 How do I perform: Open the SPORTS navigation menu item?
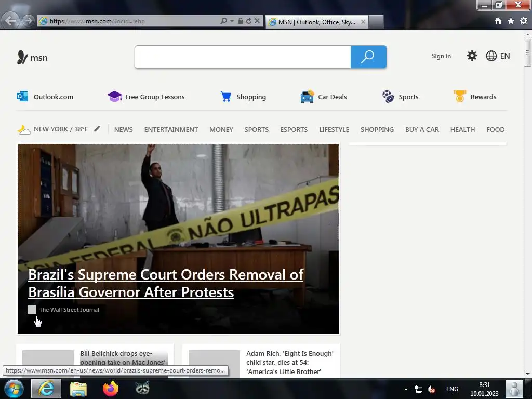tap(257, 129)
